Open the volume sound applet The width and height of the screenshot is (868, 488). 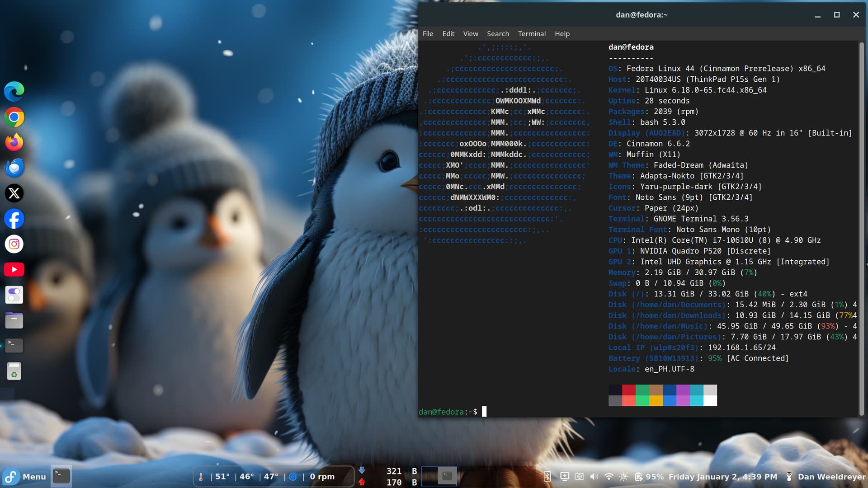pyautogui.click(x=594, y=477)
